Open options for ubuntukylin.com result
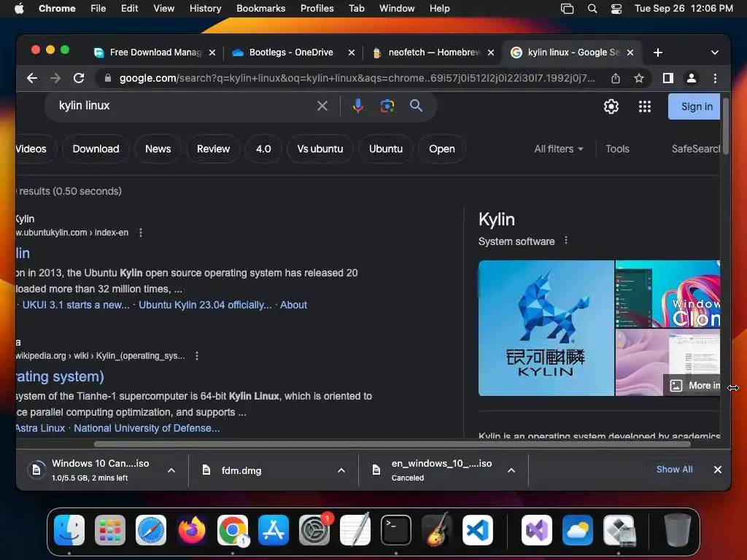This screenshot has height=560, width=747. click(141, 233)
